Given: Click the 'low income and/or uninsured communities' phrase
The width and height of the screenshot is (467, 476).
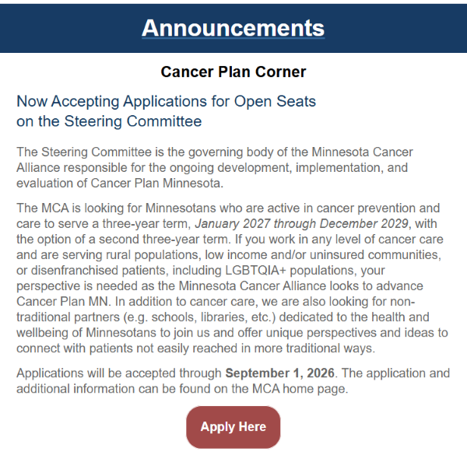Looking at the screenshot, I should pyautogui.click(x=323, y=254).
